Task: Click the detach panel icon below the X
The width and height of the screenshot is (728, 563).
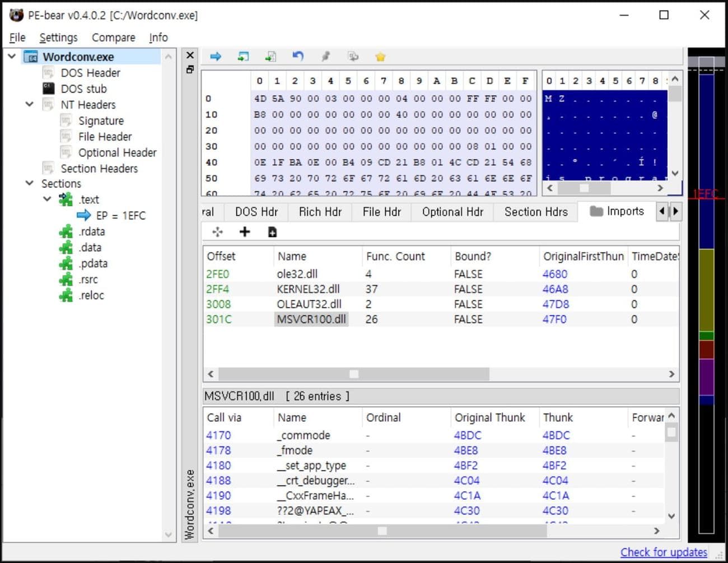Action: [x=189, y=69]
